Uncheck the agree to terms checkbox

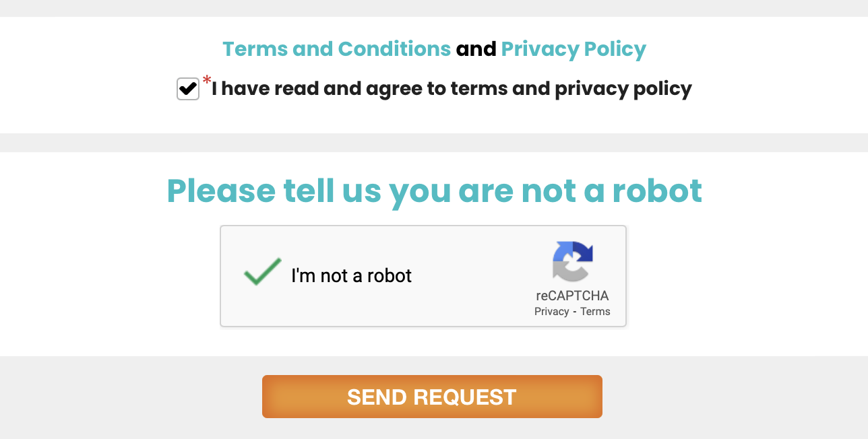tap(188, 89)
